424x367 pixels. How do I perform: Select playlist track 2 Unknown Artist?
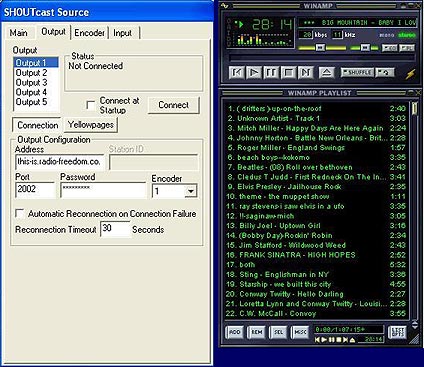(316, 118)
